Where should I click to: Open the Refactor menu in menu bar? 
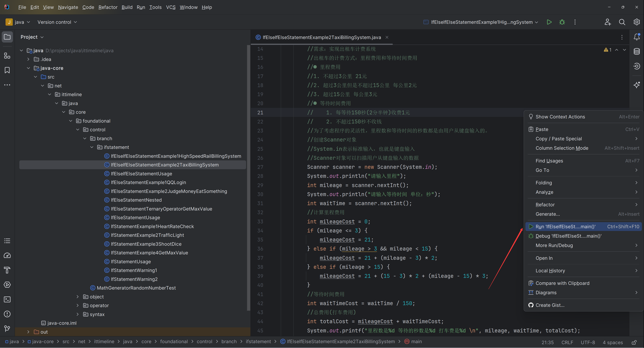coord(108,7)
